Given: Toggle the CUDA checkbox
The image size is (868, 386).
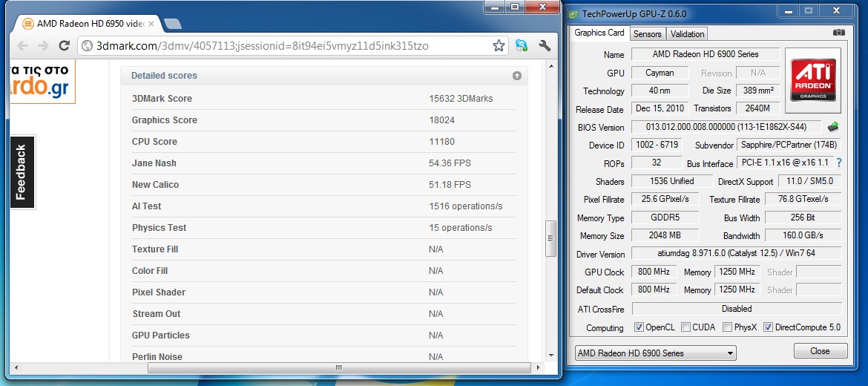Looking at the screenshot, I should [x=685, y=327].
